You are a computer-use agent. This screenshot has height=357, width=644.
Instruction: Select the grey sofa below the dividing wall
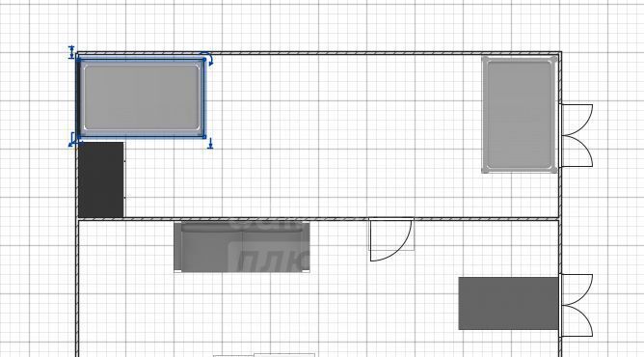242,247
